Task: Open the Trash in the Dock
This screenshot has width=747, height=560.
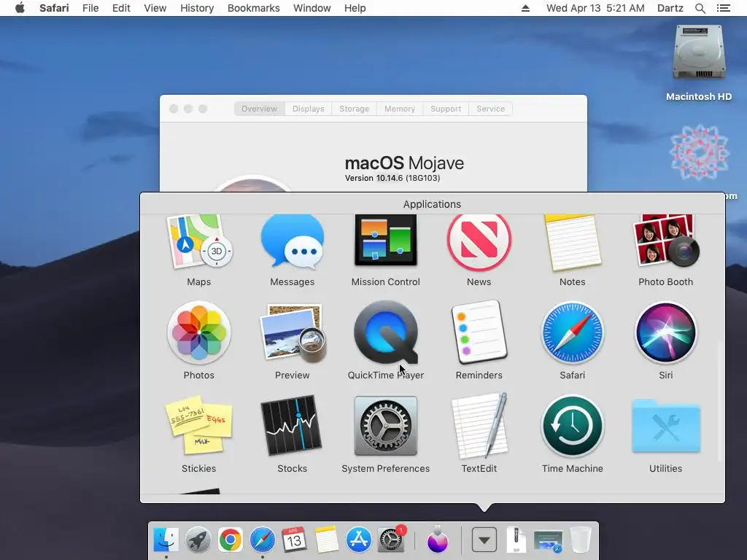Action: pos(580,540)
